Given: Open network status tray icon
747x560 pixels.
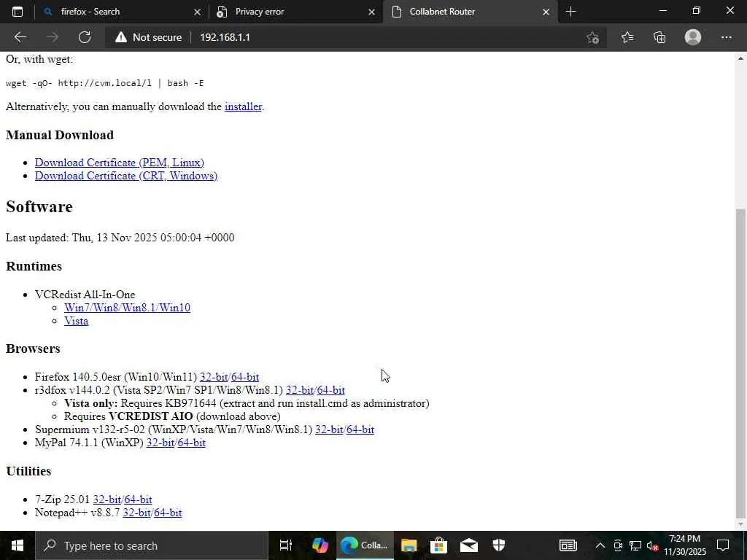Looking at the screenshot, I should tap(635, 545).
